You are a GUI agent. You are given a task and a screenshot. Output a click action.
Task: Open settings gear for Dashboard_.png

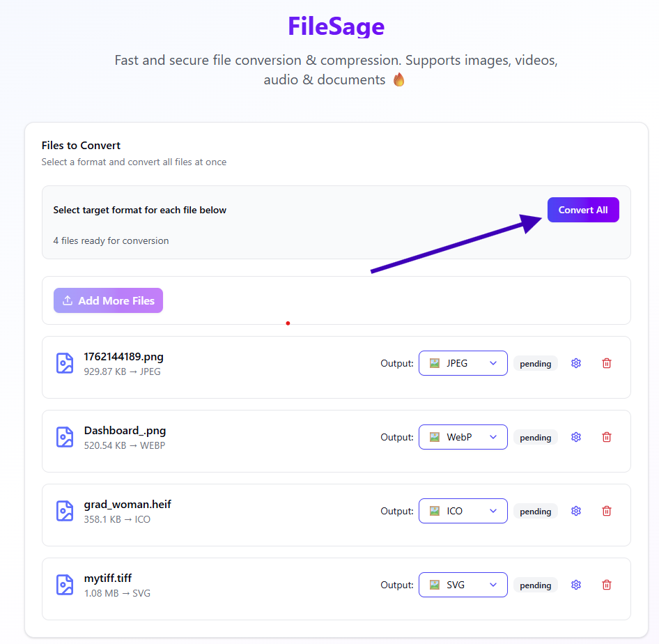point(575,437)
